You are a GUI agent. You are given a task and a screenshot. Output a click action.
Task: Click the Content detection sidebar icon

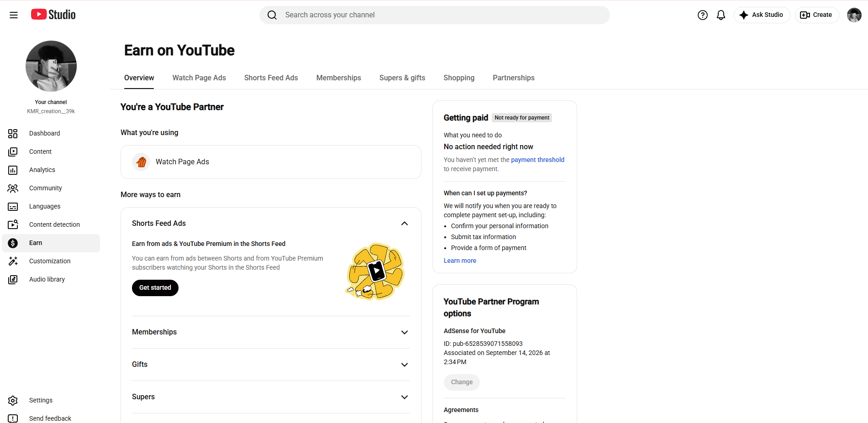pos(13,225)
